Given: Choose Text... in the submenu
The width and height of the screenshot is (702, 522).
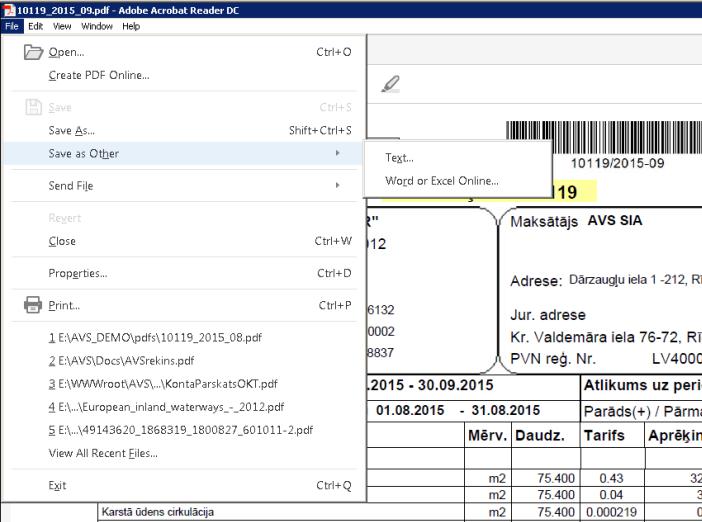Looking at the screenshot, I should (457, 158).
